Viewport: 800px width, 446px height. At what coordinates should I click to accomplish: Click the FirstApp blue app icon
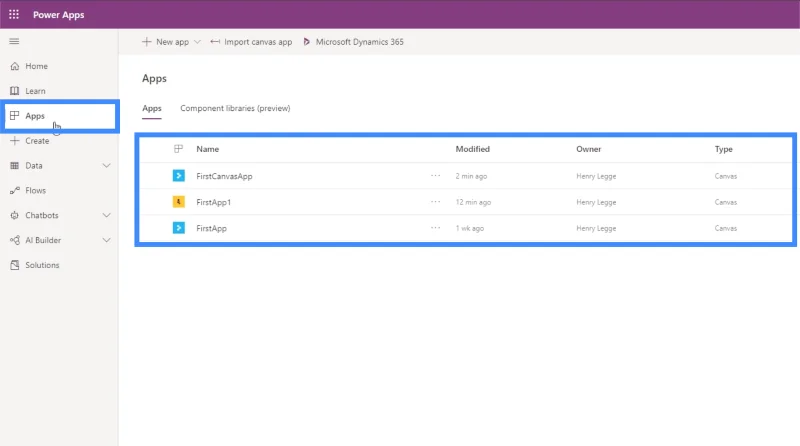point(179,228)
